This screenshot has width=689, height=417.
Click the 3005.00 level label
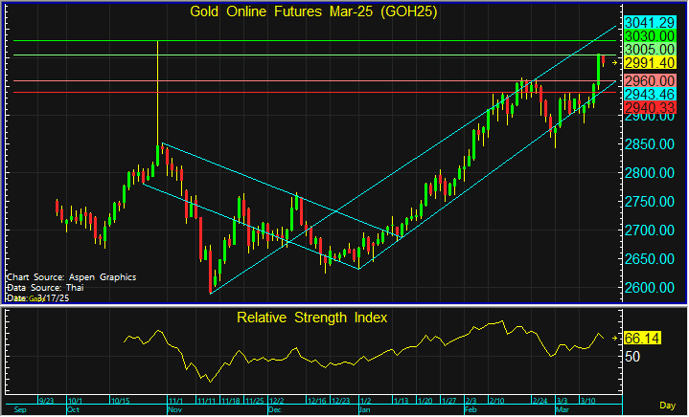[x=649, y=49]
